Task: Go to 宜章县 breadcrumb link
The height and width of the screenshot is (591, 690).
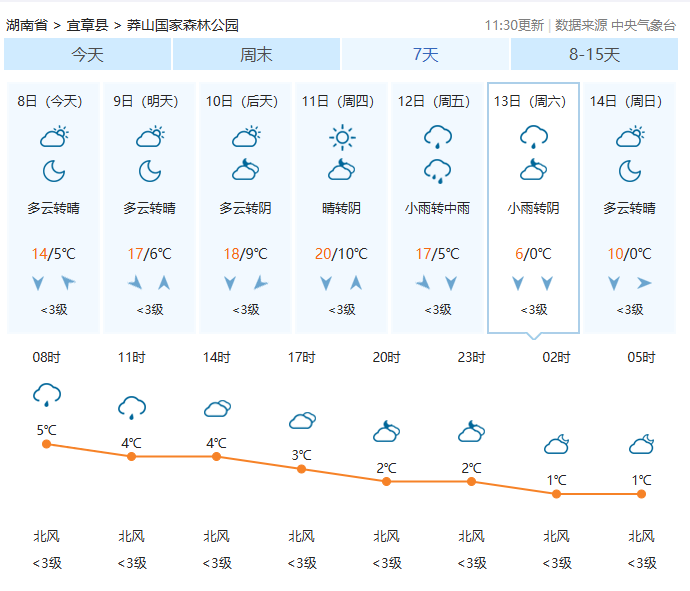Action: coord(90,25)
